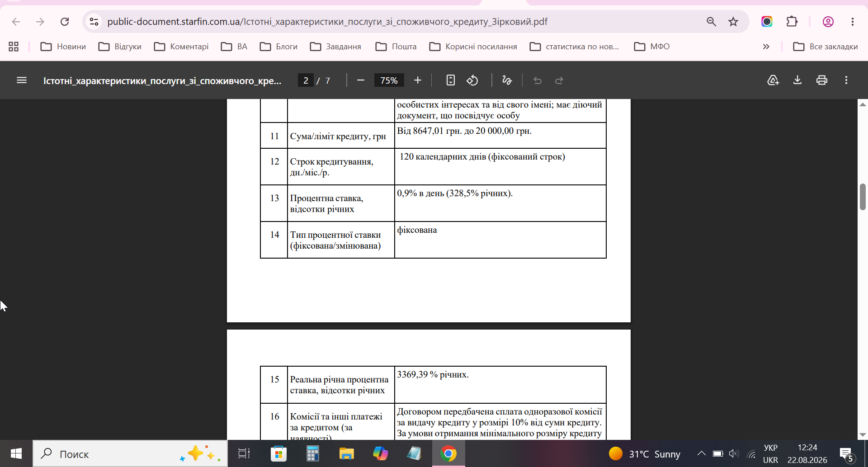Select the draw annotation tool

(x=507, y=80)
